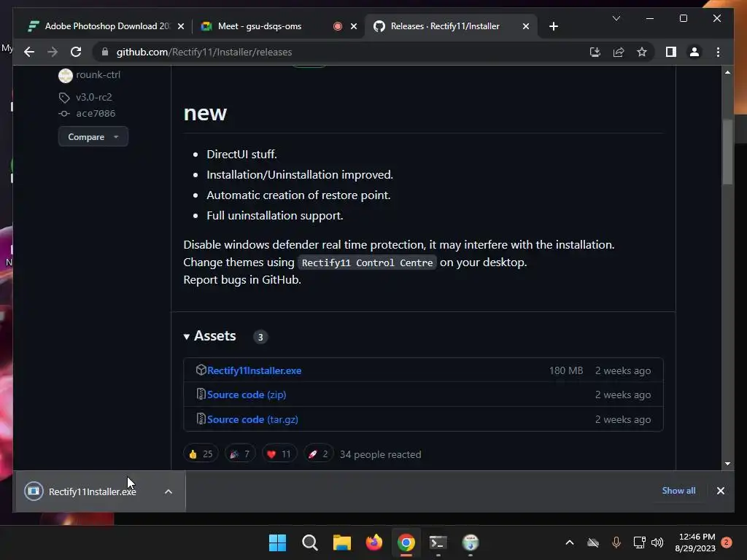The height and width of the screenshot is (560, 747).
Task: Toggle the rocket reaction
Action: [x=318, y=454]
